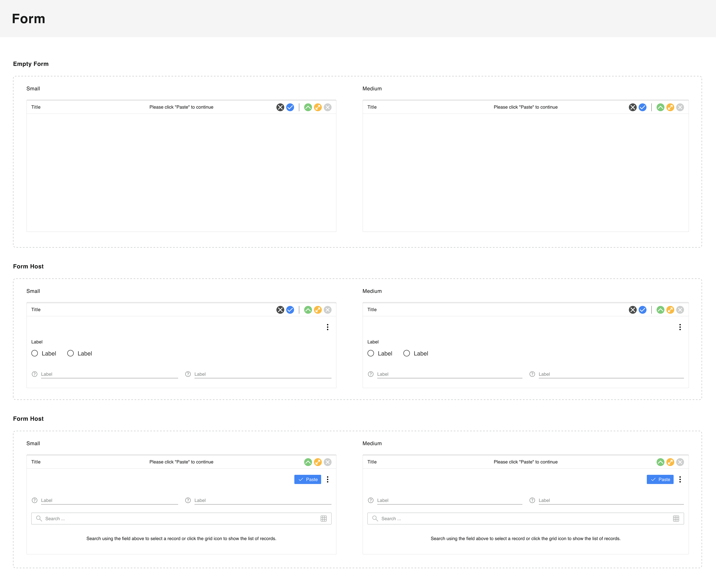Select second Label radio button in Form Host Small
This screenshot has height=588, width=716.
(70, 353)
